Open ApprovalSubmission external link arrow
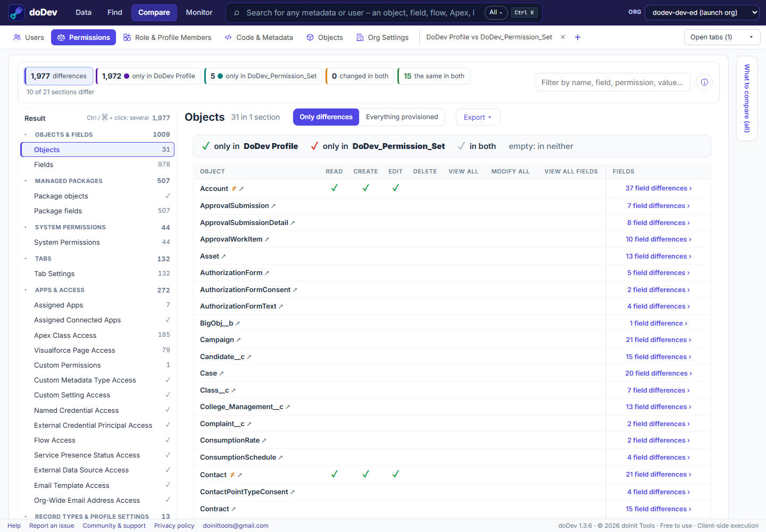Viewport: 766px width, 532px height. (273, 206)
